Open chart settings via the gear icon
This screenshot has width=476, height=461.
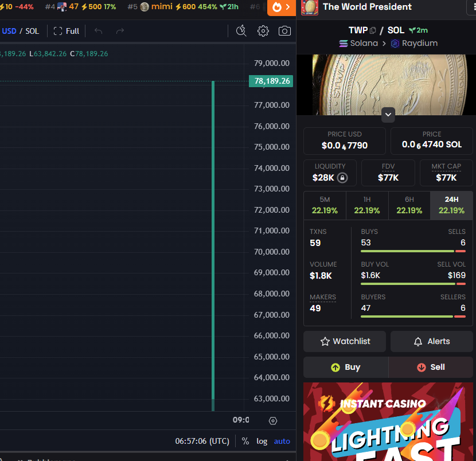point(263,30)
